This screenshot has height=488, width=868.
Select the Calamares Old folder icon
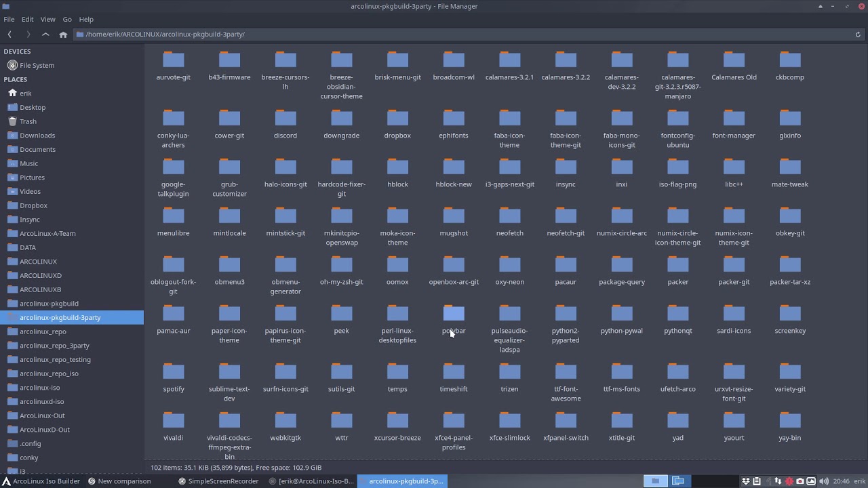pos(734,60)
